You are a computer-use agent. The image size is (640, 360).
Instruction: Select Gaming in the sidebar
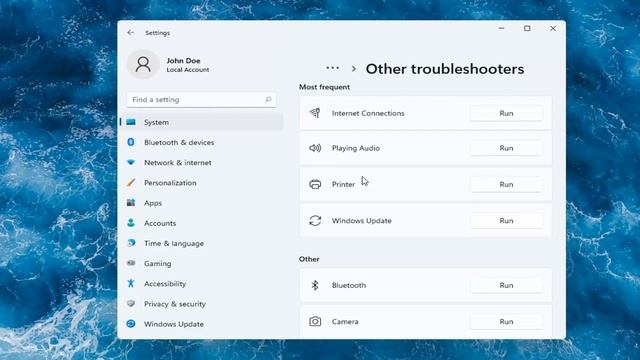(x=201, y=263)
